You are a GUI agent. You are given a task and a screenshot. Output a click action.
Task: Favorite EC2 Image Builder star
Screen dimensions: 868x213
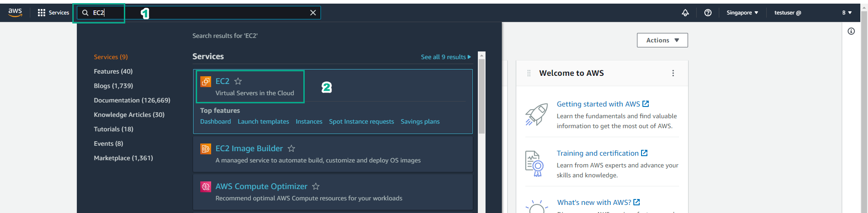[292, 148]
